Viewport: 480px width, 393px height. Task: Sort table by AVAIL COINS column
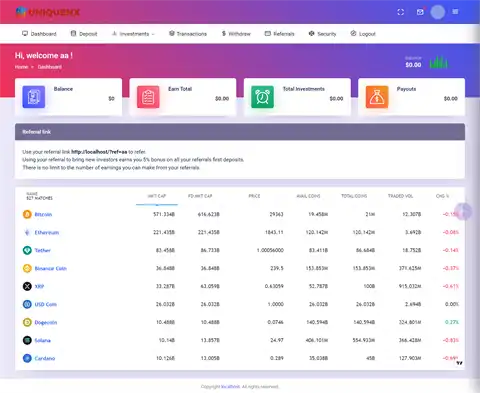pyautogui.click(x=308, y=196)
